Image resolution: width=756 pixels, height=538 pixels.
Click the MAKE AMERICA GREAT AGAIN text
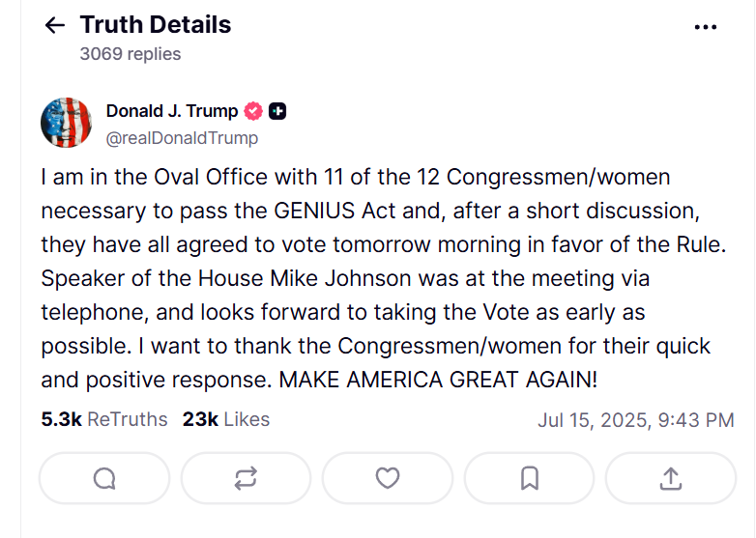(438, 380)
